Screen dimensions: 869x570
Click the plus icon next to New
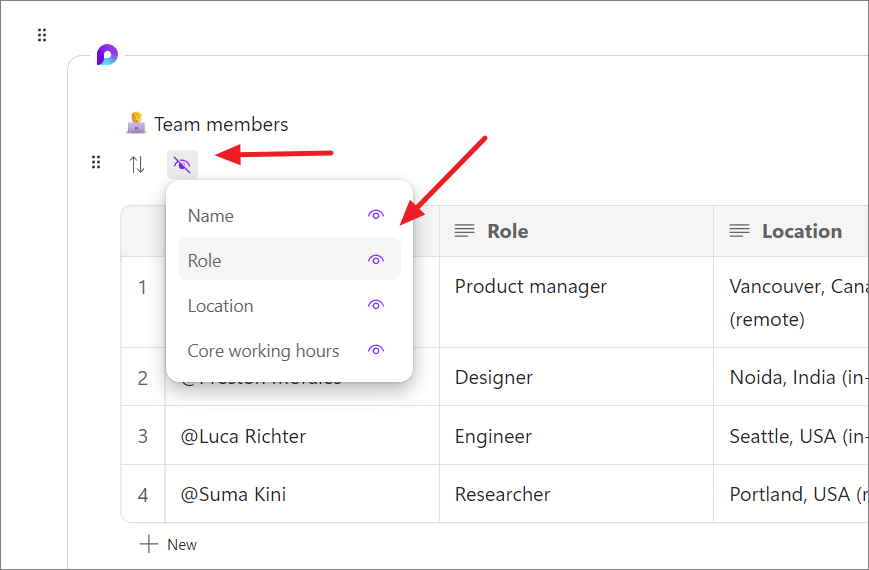click(149, 544)
